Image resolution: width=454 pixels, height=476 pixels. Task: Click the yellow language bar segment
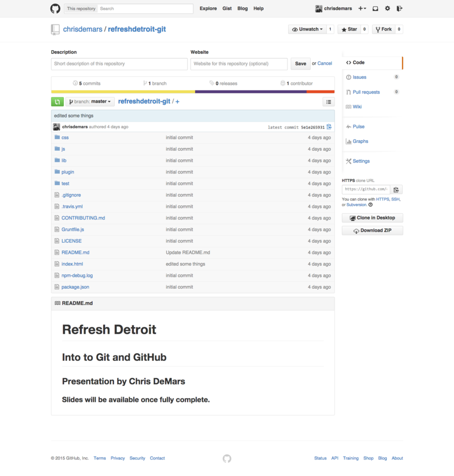[123, 91]
